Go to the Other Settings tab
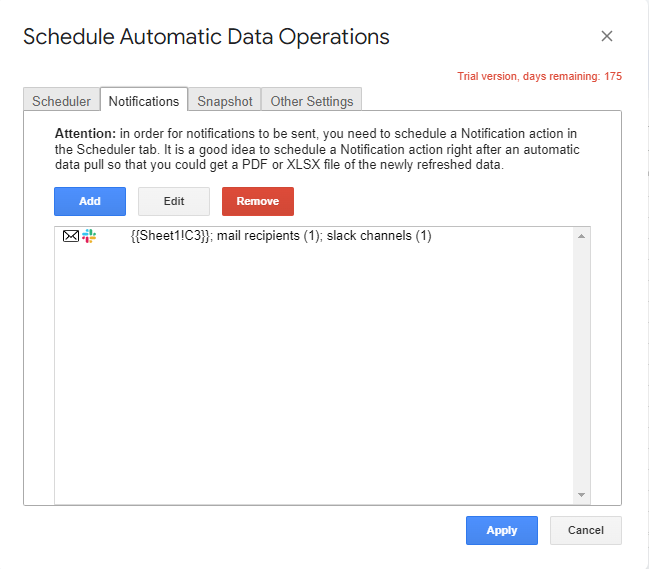The width and height of the screenshot is (649, 569). (x=312, y=101)
